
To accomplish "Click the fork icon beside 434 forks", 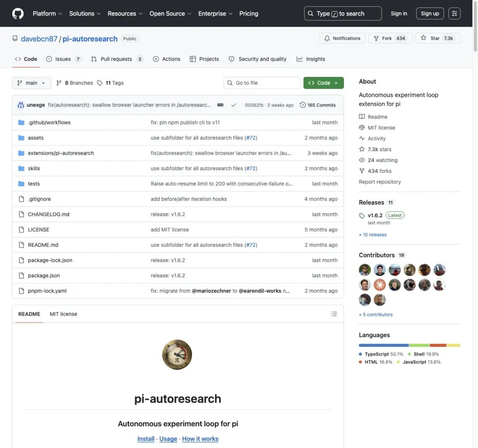I will 362,171.
